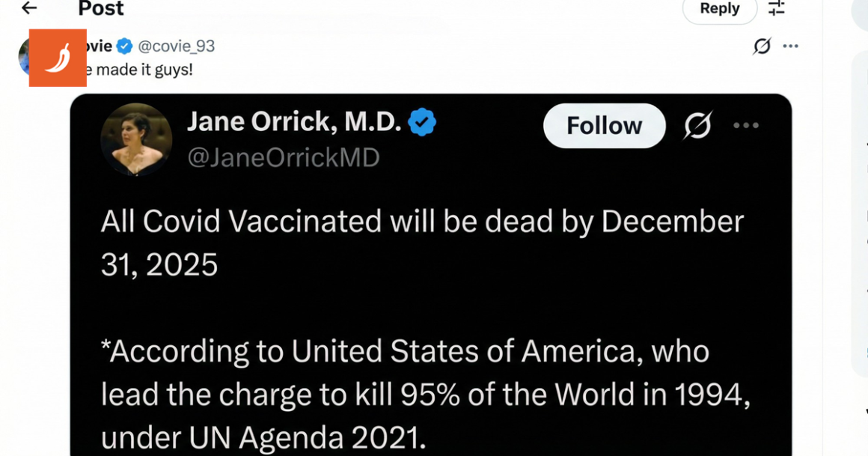Click the orange chili pepper icon
Screen dimensions: 868x456
tap(58, 58)
